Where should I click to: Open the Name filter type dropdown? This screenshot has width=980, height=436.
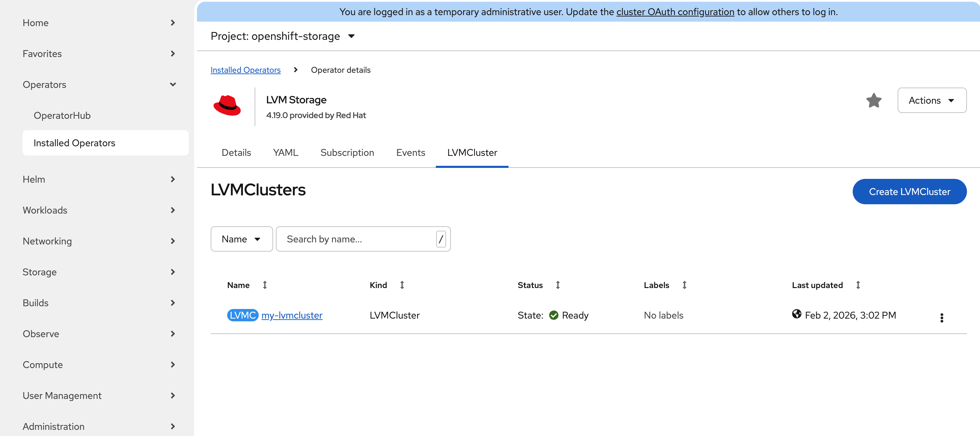(x=242, y=239)
